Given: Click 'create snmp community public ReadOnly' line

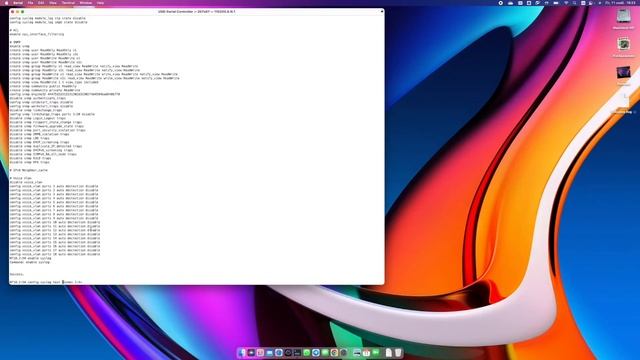Looking at the screenshot, I should click(x=43, y=86).
